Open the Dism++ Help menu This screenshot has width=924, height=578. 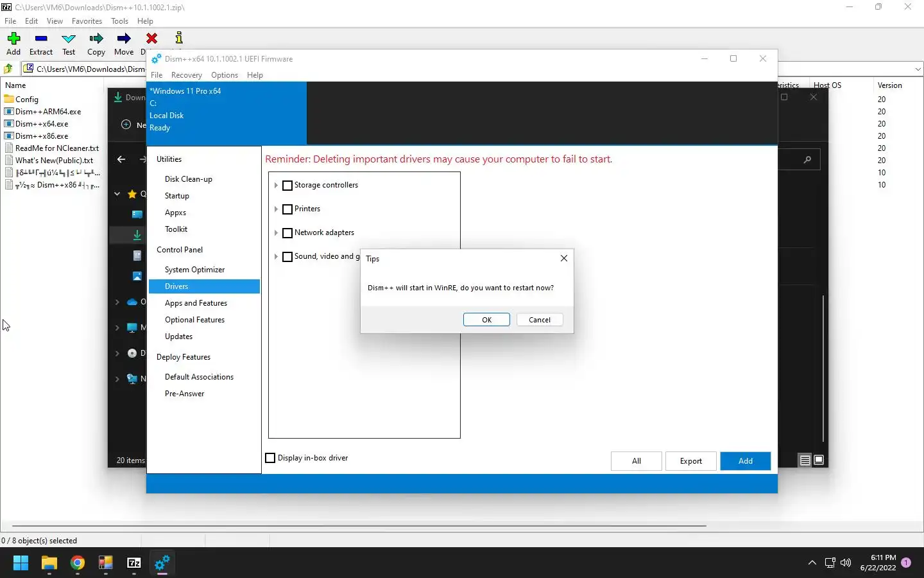[255, 75]
